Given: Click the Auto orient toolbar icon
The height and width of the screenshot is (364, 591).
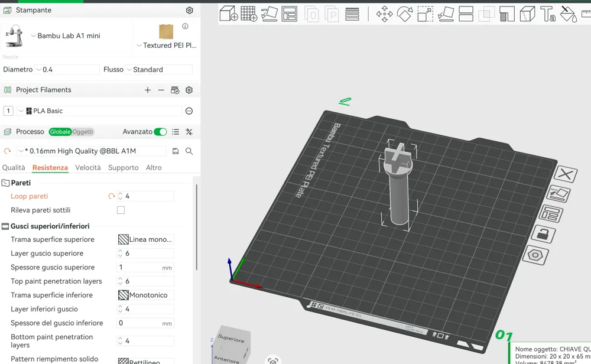Looking at the screenshot, I should [x=269, y=14].
